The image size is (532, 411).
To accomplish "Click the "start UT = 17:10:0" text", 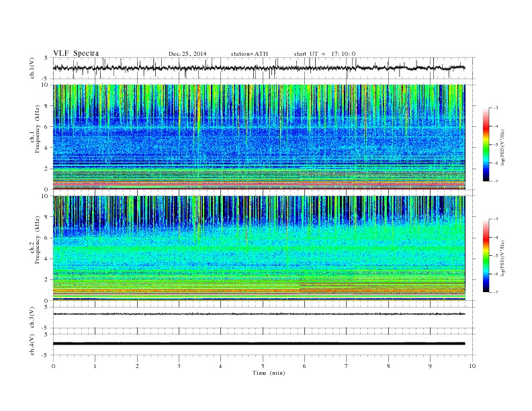I will click(x=324, y=54).
